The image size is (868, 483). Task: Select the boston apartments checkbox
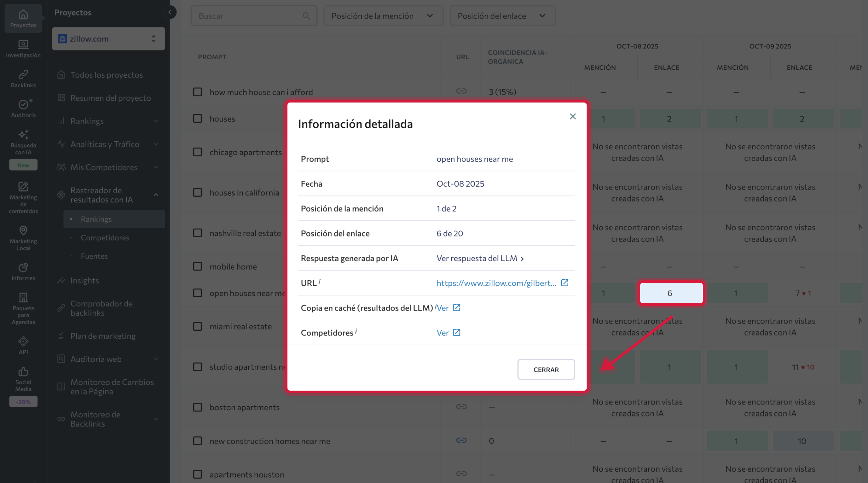pos(197,407)
